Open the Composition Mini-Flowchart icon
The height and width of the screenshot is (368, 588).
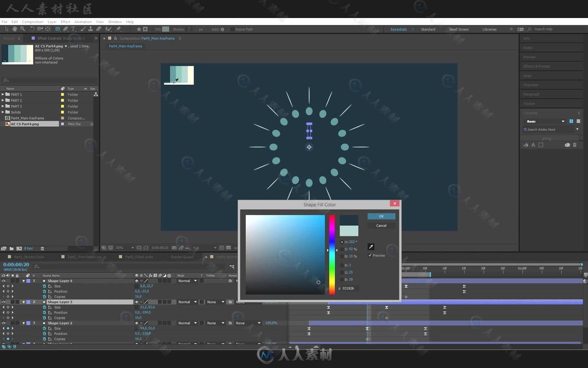[x=232, y=267]
